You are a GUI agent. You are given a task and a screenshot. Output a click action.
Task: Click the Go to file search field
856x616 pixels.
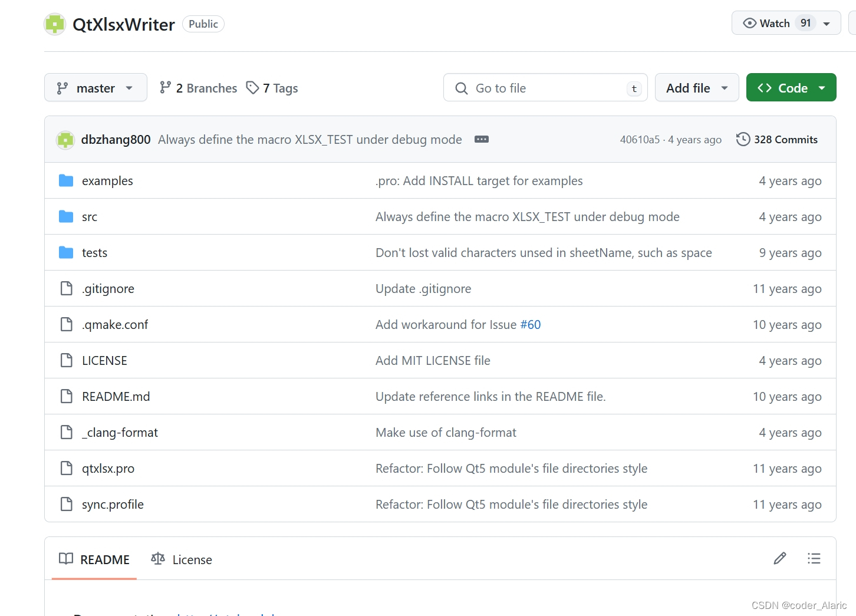click(545, 88)
